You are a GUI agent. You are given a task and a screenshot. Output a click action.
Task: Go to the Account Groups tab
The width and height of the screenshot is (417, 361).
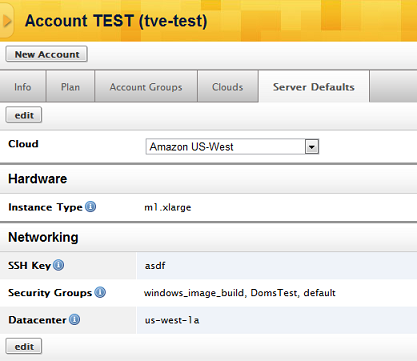pyautogui.click(x=146, y=87)
